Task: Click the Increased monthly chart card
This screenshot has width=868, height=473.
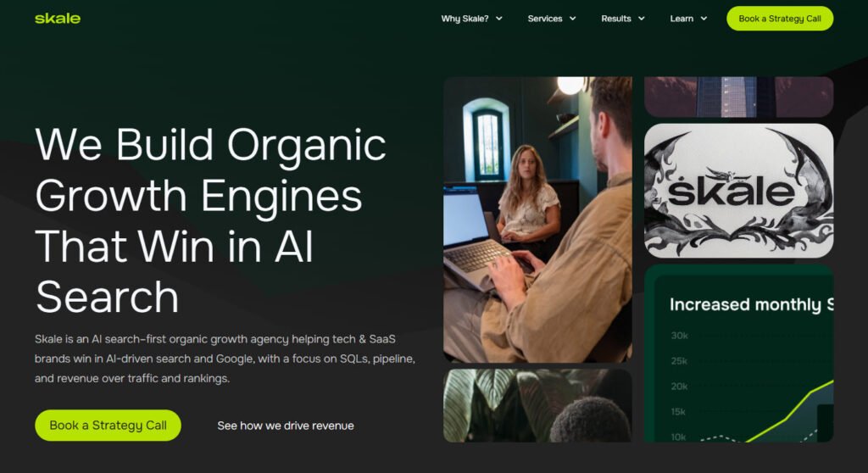Action: point(738,353)
